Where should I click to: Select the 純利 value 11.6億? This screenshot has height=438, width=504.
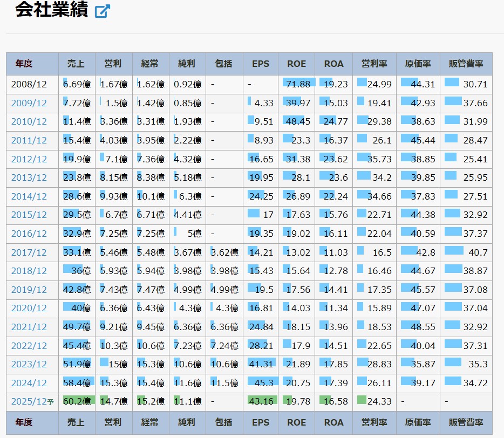pyautogui.click(x=188, y=383)
